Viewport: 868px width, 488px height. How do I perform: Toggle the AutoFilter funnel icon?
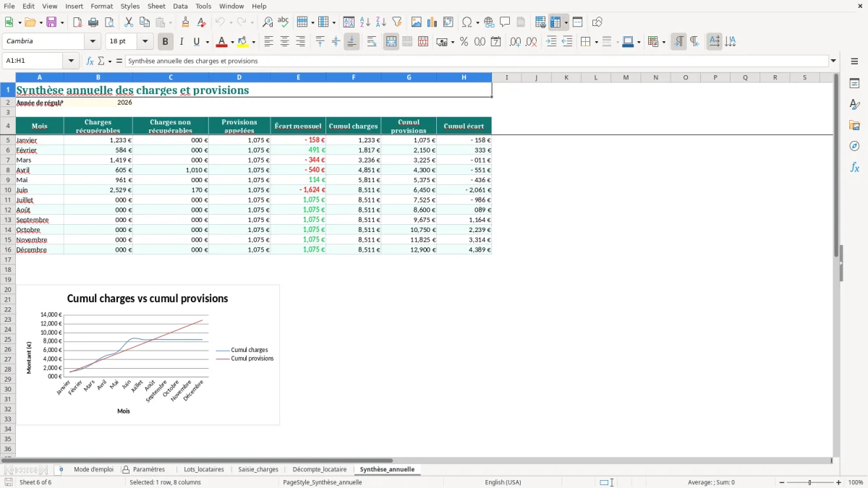pyautogui.click(x=397, y=22)
